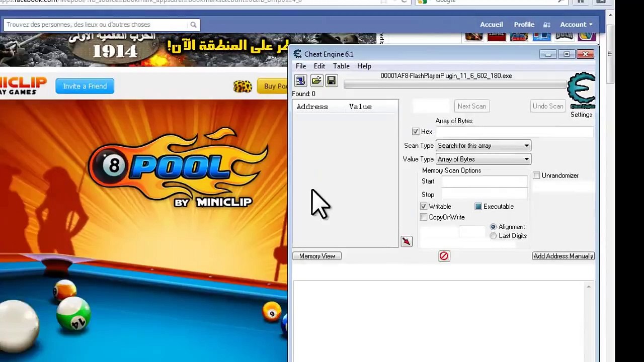
Task: Enable the Unrandomizer checkbox
Action: (536, 175)
